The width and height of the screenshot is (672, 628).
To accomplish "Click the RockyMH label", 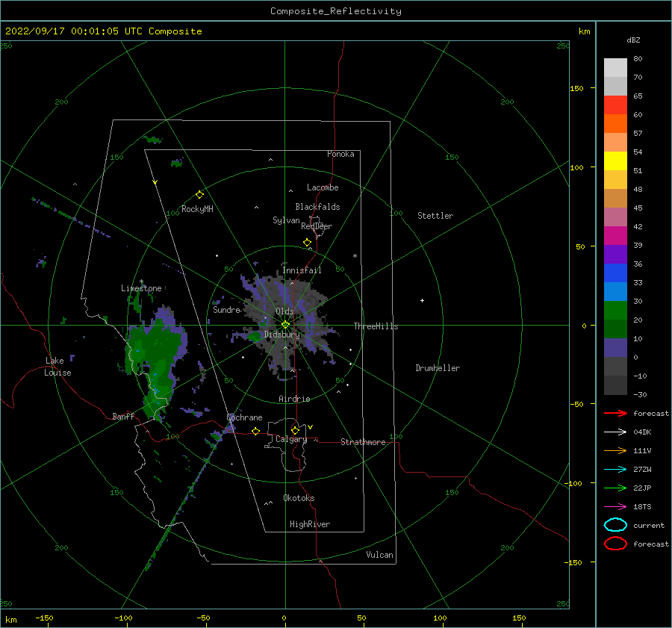I will click(197, 209).
